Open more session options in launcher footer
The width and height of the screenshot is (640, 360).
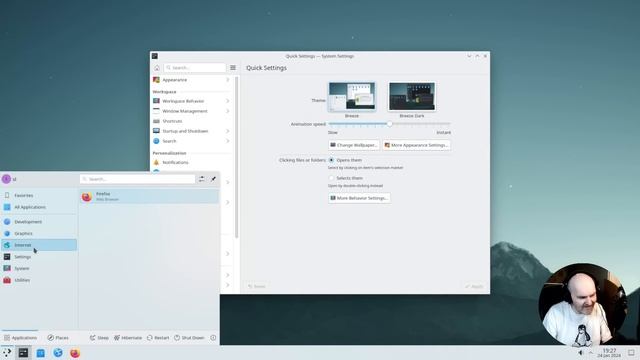[213, 338]
